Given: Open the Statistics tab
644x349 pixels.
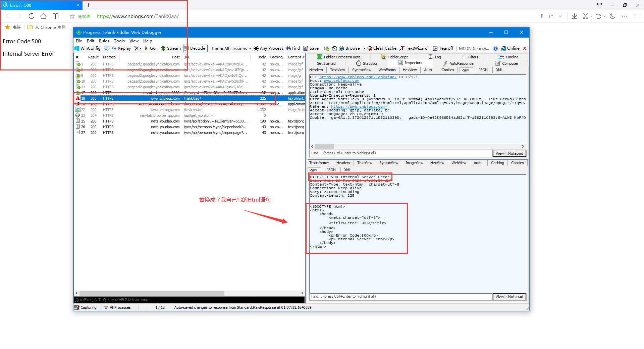Looking at the screenshot, I should 367,63.
